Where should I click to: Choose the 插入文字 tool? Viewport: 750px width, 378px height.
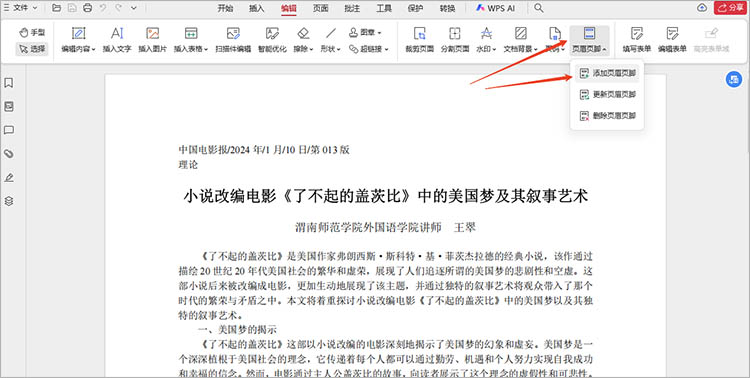pos(117,39)
